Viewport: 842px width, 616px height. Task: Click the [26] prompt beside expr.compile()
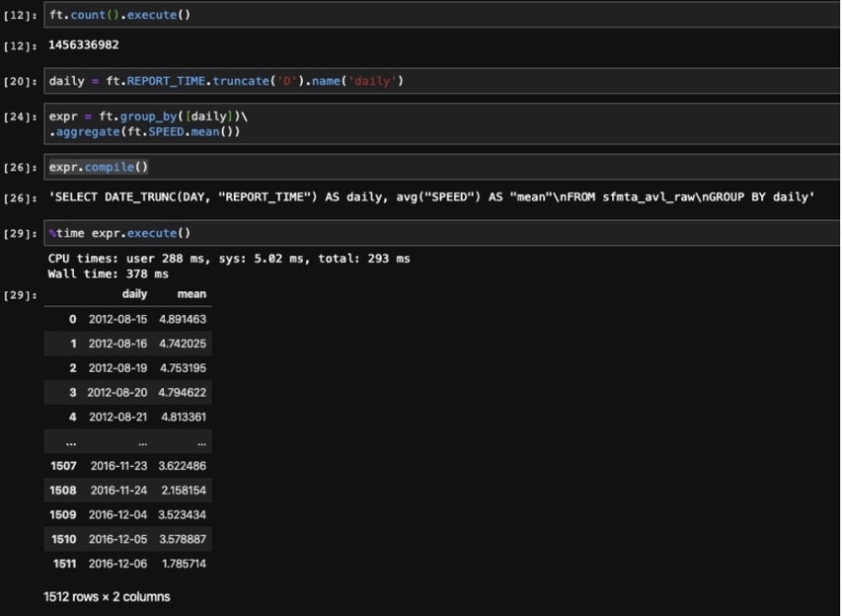(x=21, y=168)
